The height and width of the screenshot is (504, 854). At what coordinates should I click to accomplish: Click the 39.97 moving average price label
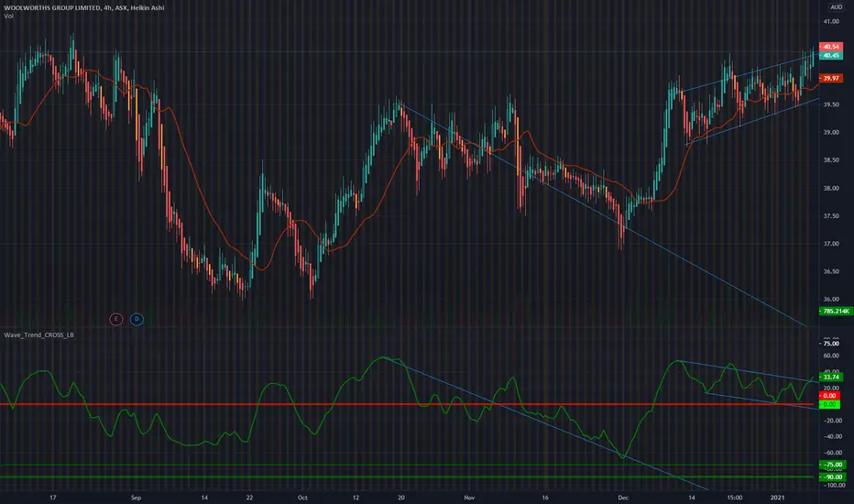click(x=831, y=79)
